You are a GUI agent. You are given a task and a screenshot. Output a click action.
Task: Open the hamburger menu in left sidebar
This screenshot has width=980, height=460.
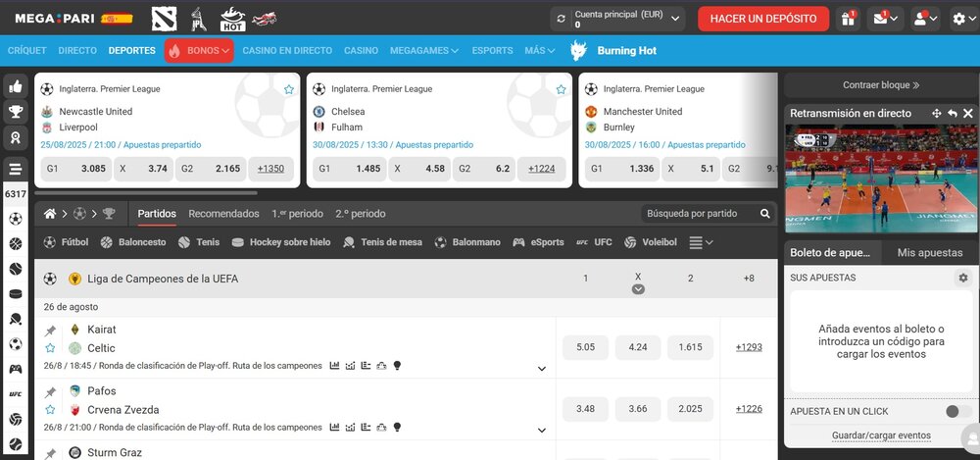(x=16, y=169)
